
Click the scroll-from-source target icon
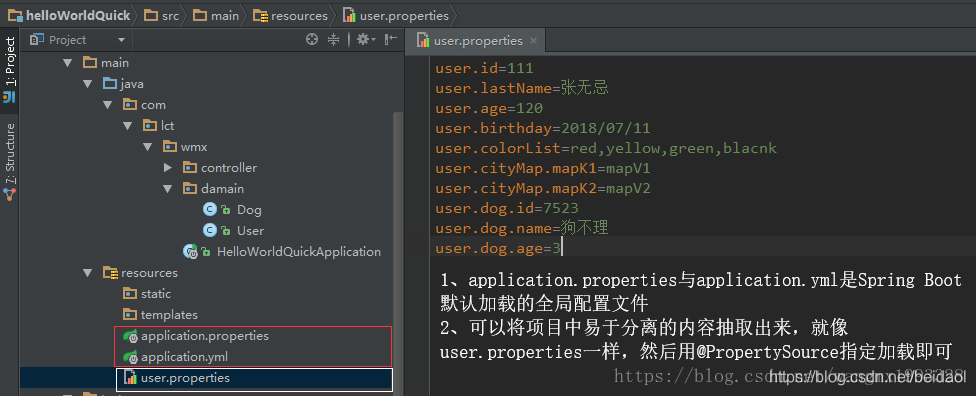[312, 40]
